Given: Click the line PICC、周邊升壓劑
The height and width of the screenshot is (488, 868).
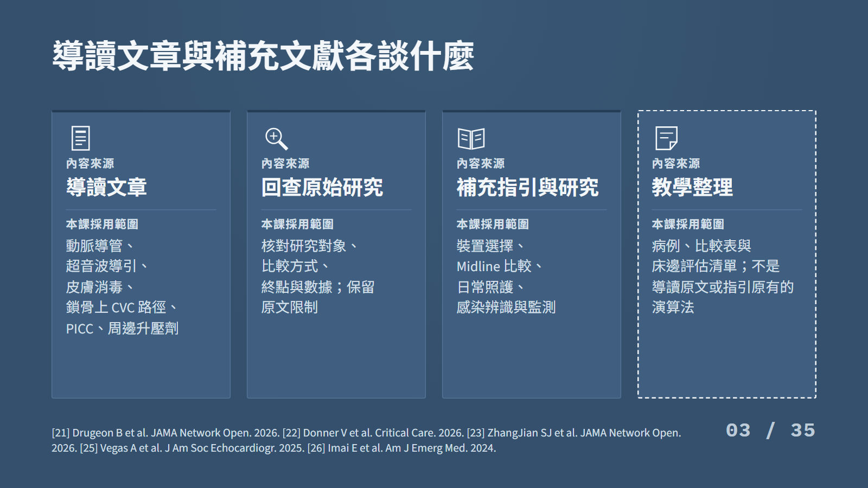Looking at the screenshot, I should [x=122, y=329].
